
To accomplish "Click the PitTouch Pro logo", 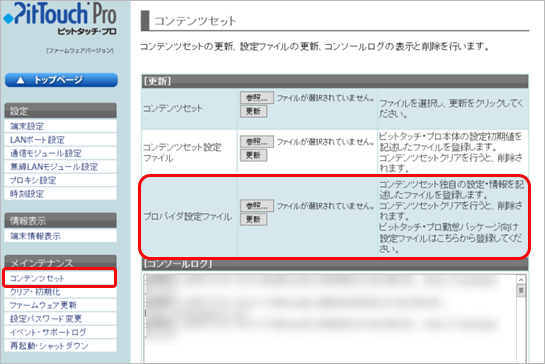I will point(60,19).
